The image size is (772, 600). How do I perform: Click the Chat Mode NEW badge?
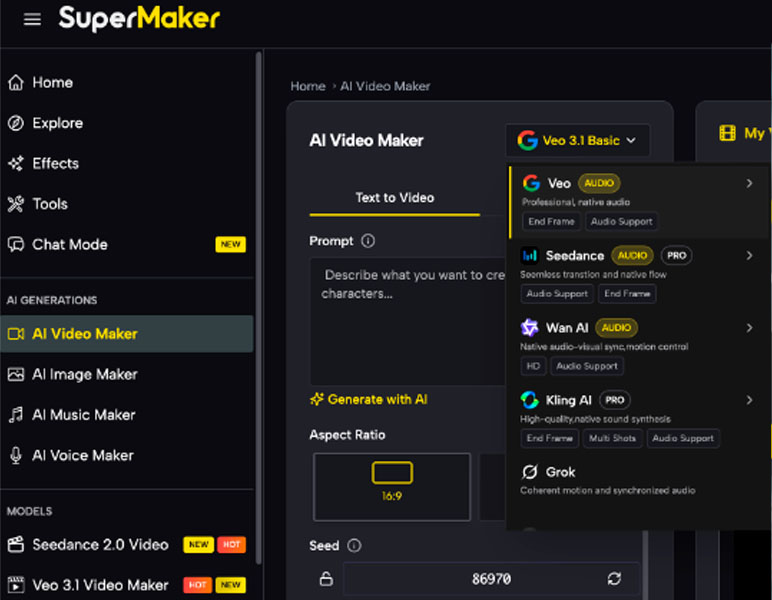(230, 244)
